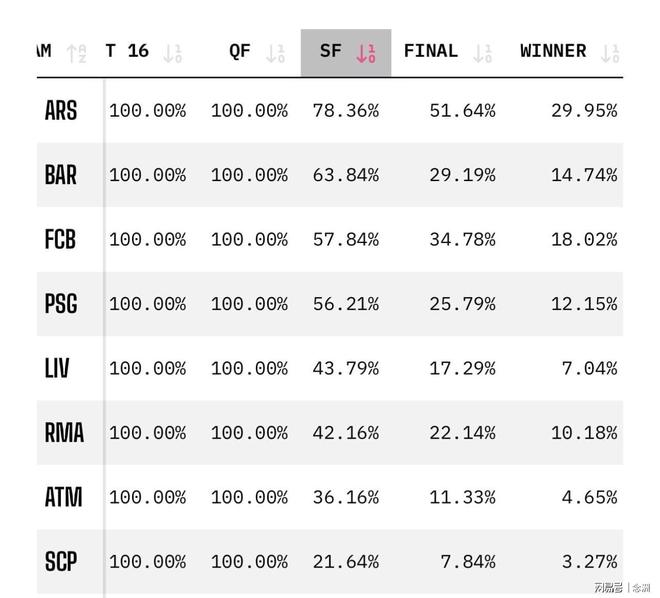The image size is (660, 598).
Task: Click the sort icon beside WINNER header
Action: [609, 52]
